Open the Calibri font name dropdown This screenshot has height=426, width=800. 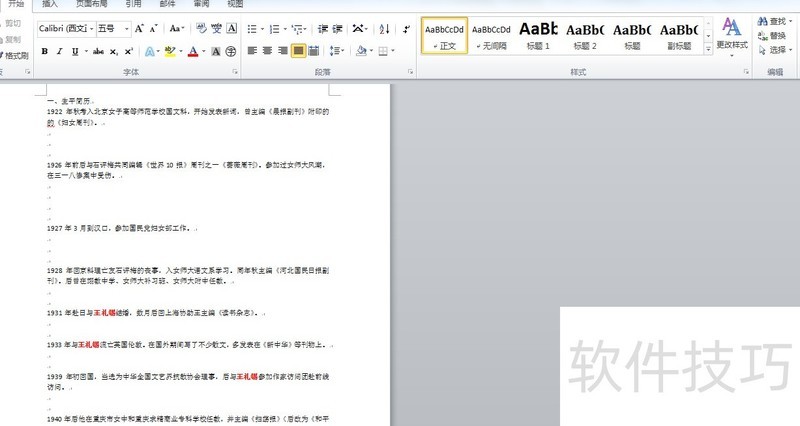pyautogui.click(x=92, y=29)
